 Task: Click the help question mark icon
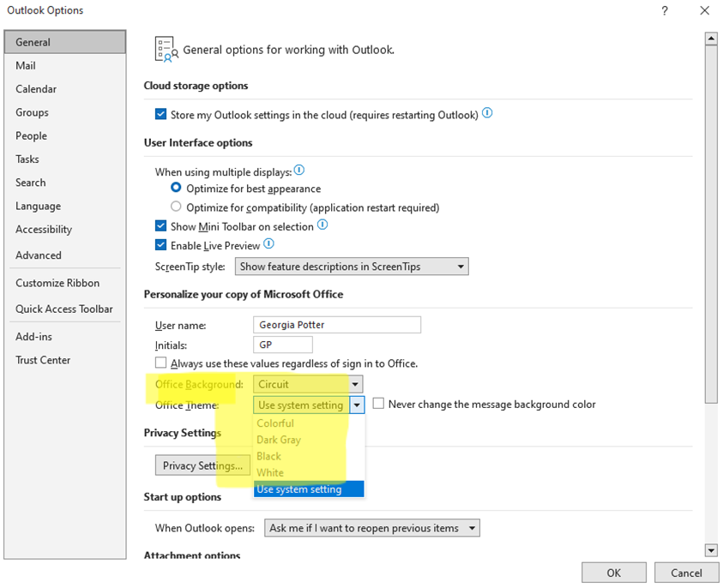tap(665, 10)
